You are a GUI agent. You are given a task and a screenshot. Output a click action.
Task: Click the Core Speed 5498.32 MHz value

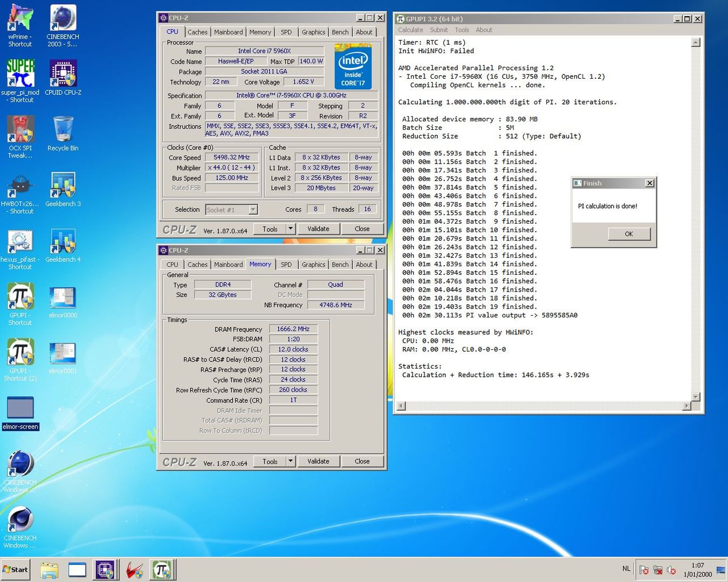(x=231, y=157)
